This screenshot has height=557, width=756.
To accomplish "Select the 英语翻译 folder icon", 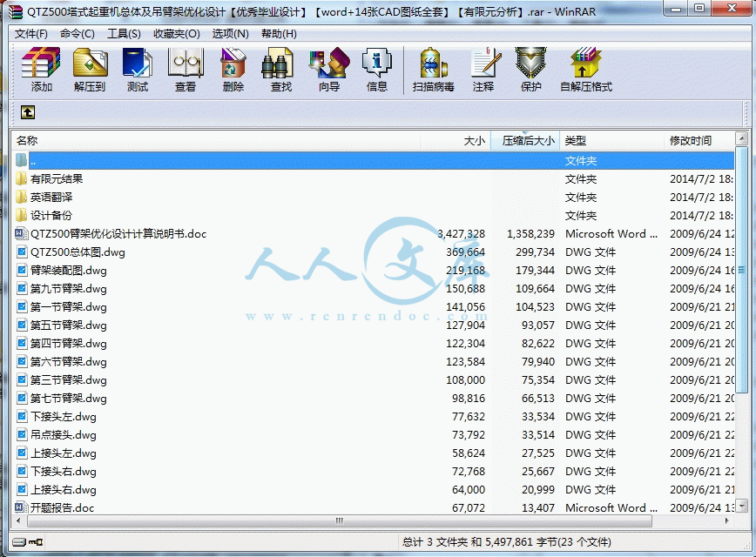I will tap(21, 197).
